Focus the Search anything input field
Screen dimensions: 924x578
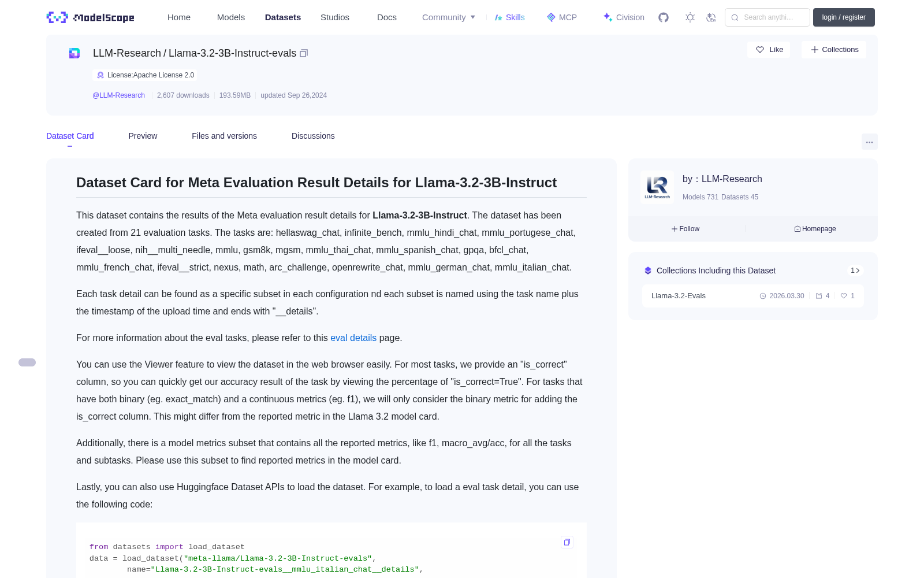[767, 17]
